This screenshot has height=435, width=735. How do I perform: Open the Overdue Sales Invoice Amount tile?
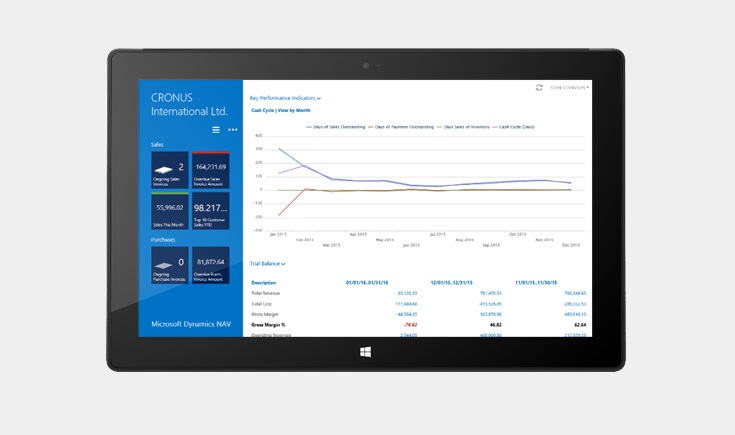click(x=210, y=170)
